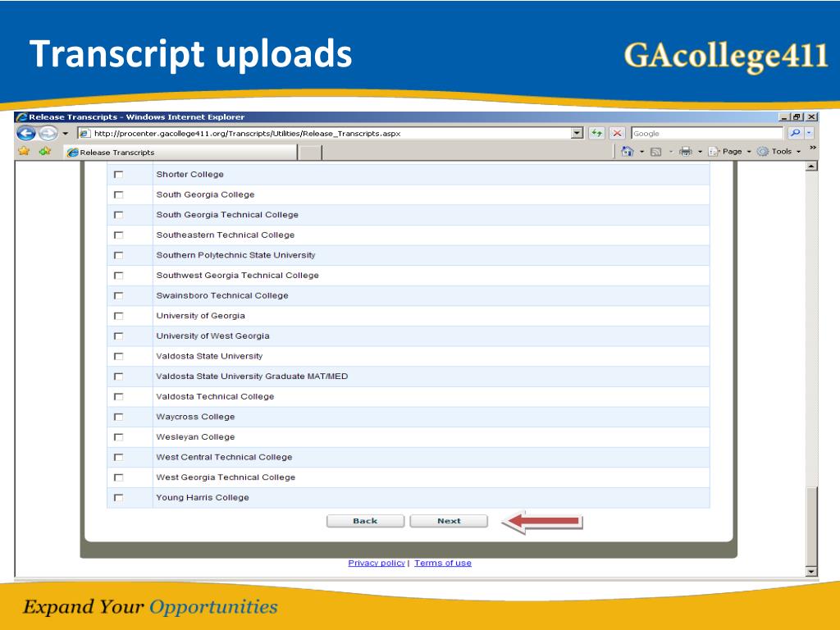Open the search provider options dropdown
The width and height of the screenshot is (840, 630).
pyautogui.click(x=809, y=133)
